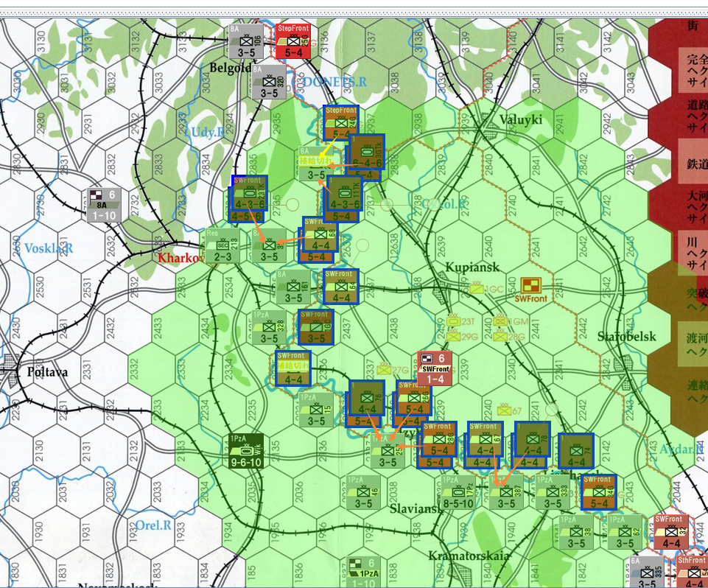Select the 8A 161 infantry counter
This screenshot has width=708, height=588.
[x=293, y=287]
